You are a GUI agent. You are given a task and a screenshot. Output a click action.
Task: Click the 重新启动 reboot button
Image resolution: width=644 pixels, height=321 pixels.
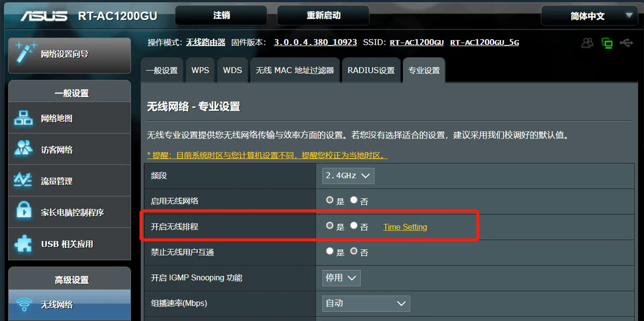(323, 15)
